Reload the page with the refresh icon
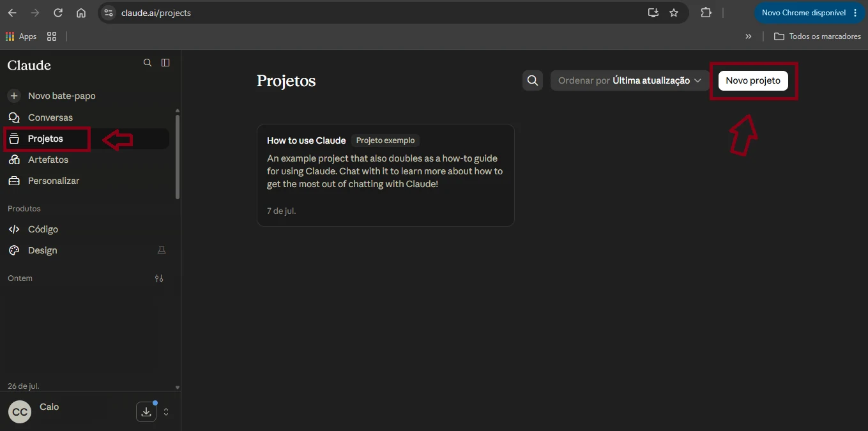 pyautogui.click(x=58, y=13)
